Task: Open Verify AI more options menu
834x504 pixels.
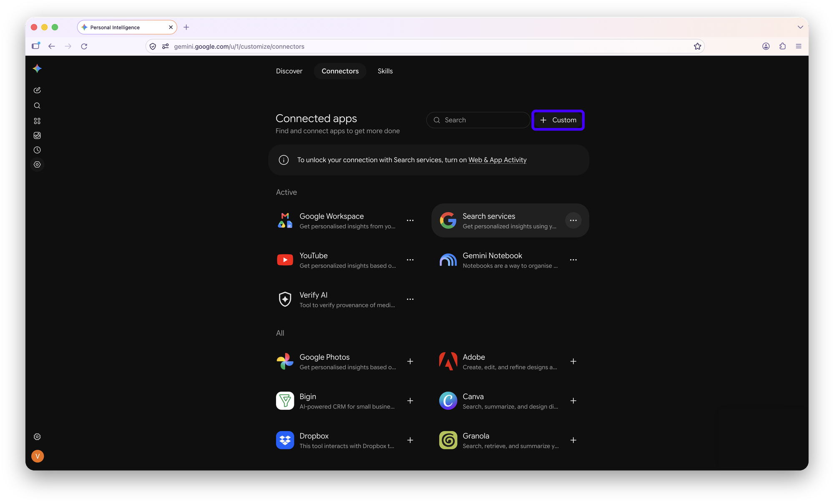Action: point(410,299)
